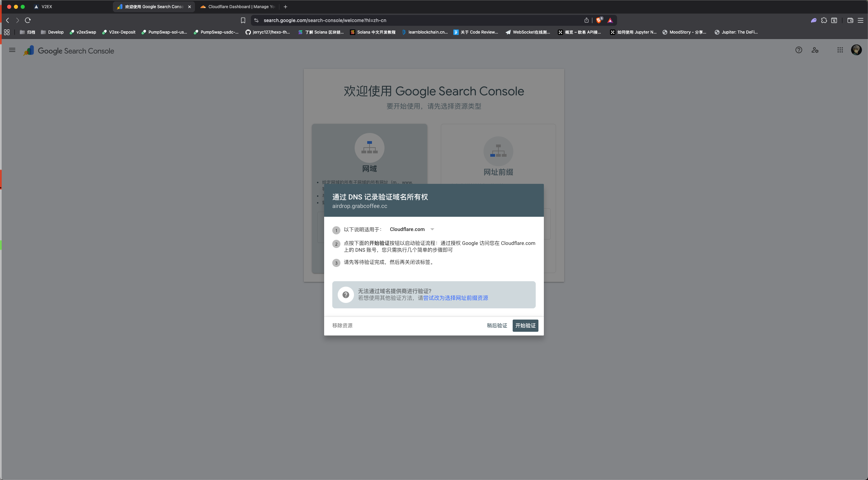Viewport: 868px width, 480px height.
Task: Open the browser Extensions panel
Action: pos(824,20)
